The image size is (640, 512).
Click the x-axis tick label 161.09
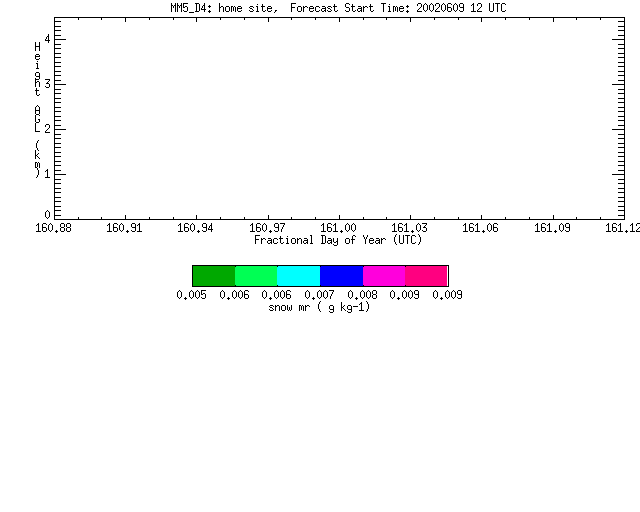pyautogui.click(x=552, y=228)
